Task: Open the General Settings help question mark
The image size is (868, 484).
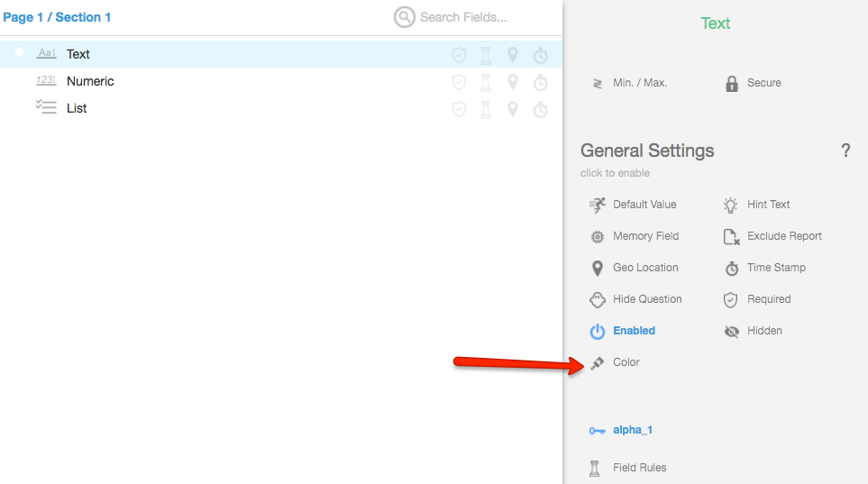Action: click(845, 151)
